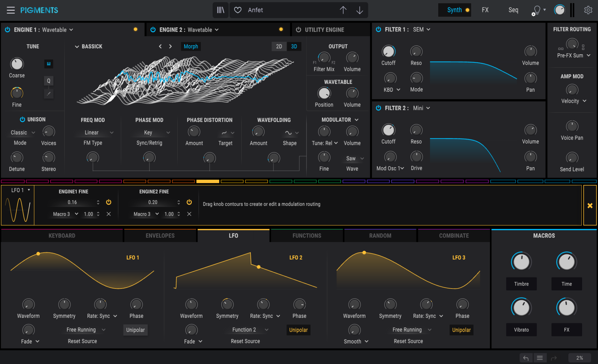The image size is (598, 364).
Task: Open the FX tab
Action: tap(485, 10)
